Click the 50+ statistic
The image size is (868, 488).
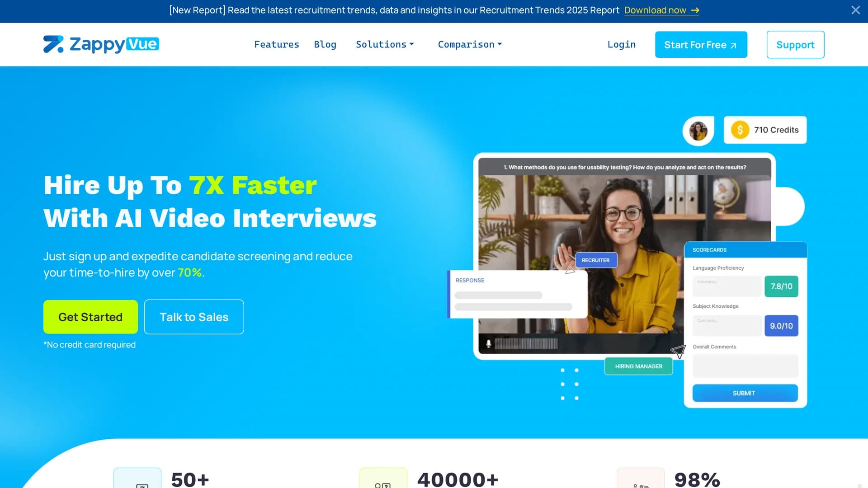[190, 479]
